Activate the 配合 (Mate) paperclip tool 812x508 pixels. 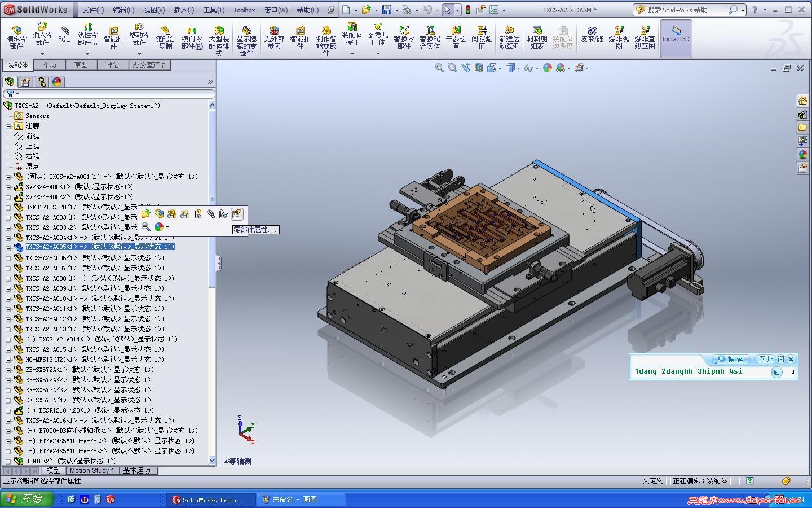coord(65,34)
